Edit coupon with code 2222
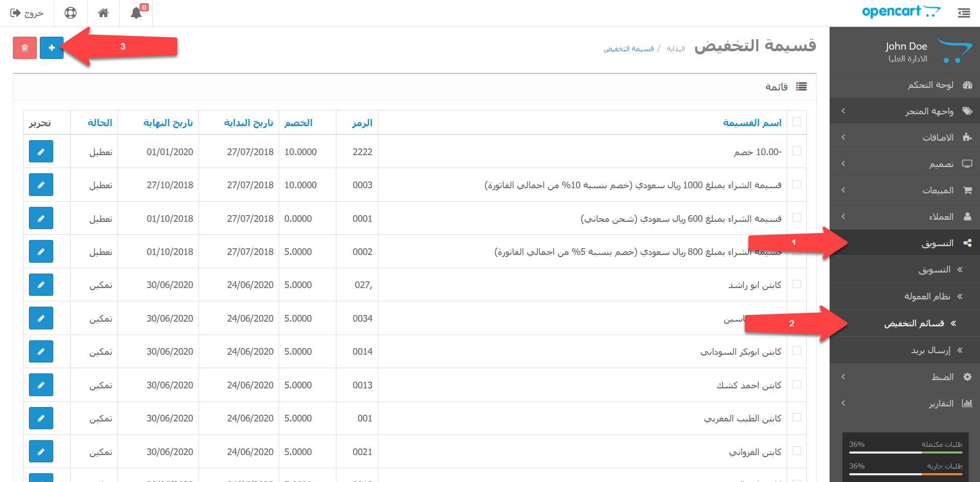 click(x=41, y=152)
